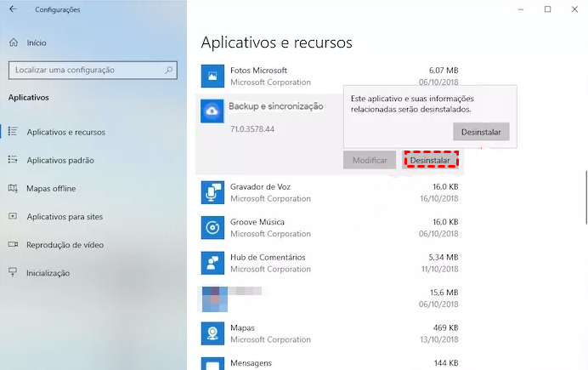The image size is (588, 370).
Task: Click the Inicialização startup icon
Action: pyautogui.click(x=13, y=272)
